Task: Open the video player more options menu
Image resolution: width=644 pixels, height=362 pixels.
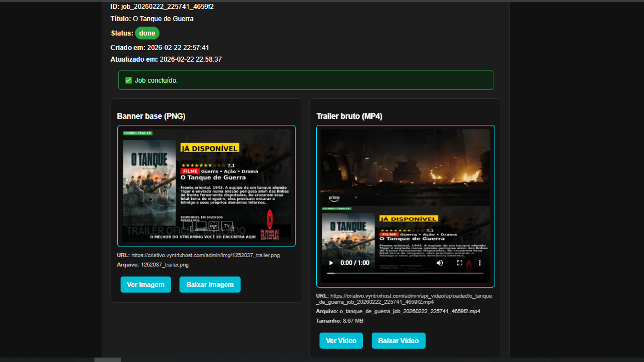Action: click(x=480, y=263)
